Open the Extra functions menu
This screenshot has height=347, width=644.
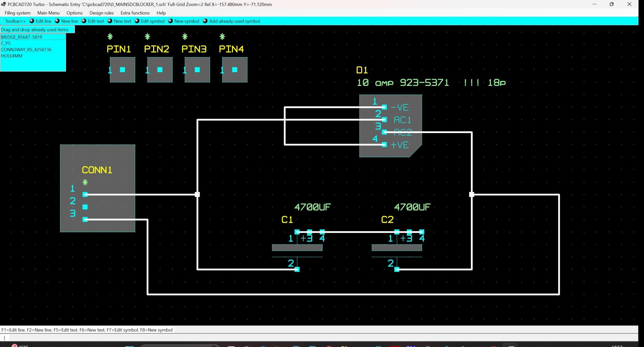[x=135, y=13]
